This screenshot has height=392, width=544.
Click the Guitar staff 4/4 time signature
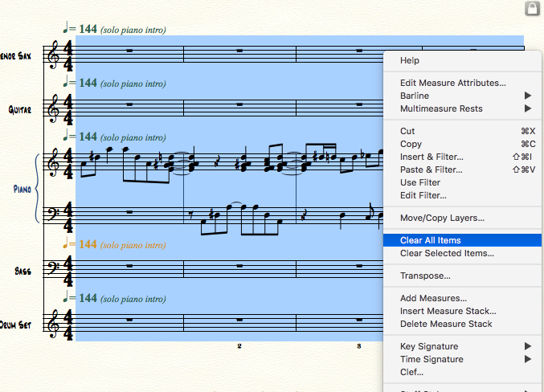coord(67,108)
